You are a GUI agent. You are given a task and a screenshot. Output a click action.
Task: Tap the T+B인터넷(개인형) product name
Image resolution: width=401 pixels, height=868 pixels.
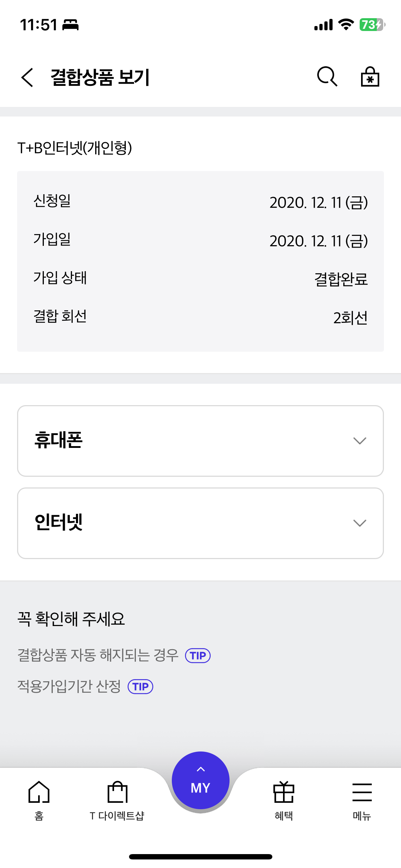click(x=75, y=148)
